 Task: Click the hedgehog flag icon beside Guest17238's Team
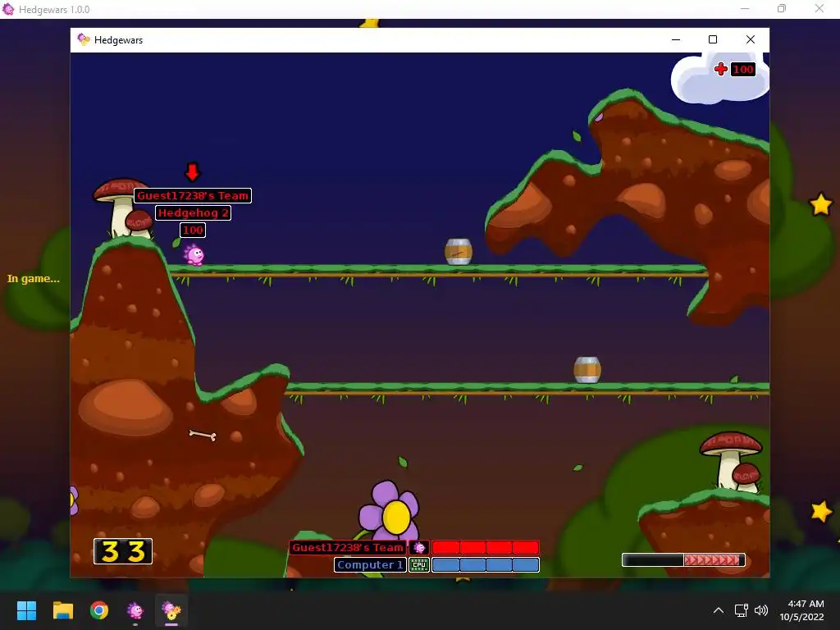(419, 547)
